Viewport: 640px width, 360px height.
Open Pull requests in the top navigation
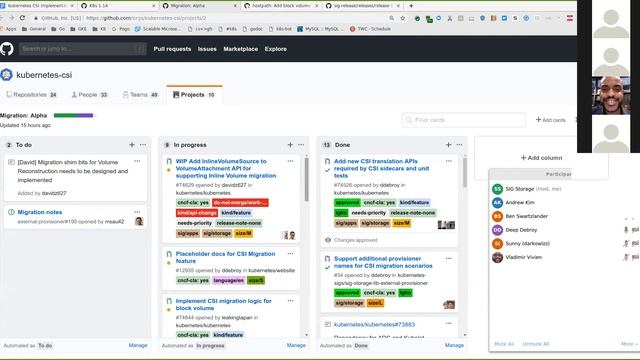point(172,49)
